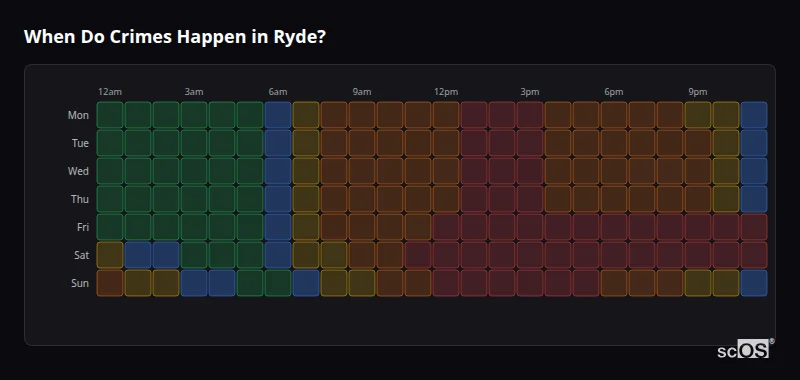This screenshot has height=380, width=800.
Task: Pick the Sunday 9pm yellow cell
Action: click(x=697, y=283)
